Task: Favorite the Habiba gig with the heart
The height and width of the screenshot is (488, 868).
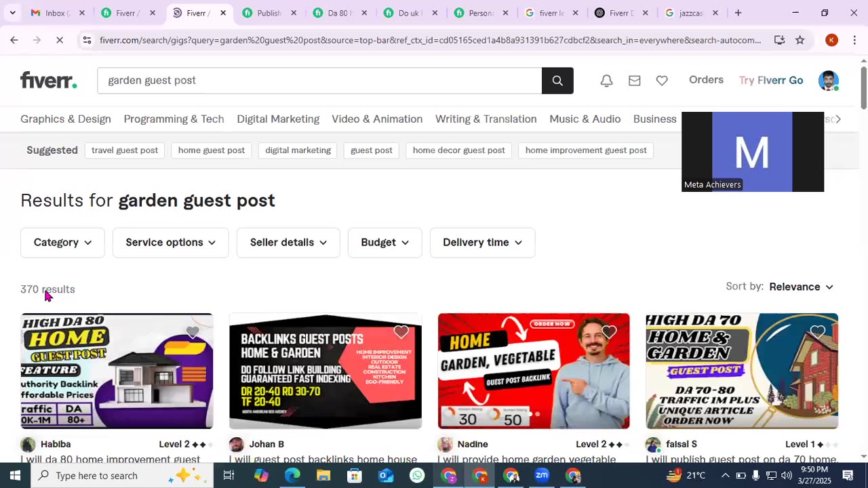Action: click(x=193, y=332)
